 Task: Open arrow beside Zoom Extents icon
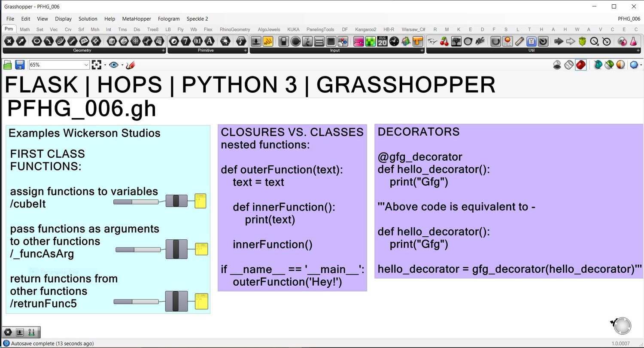point(105,65)
